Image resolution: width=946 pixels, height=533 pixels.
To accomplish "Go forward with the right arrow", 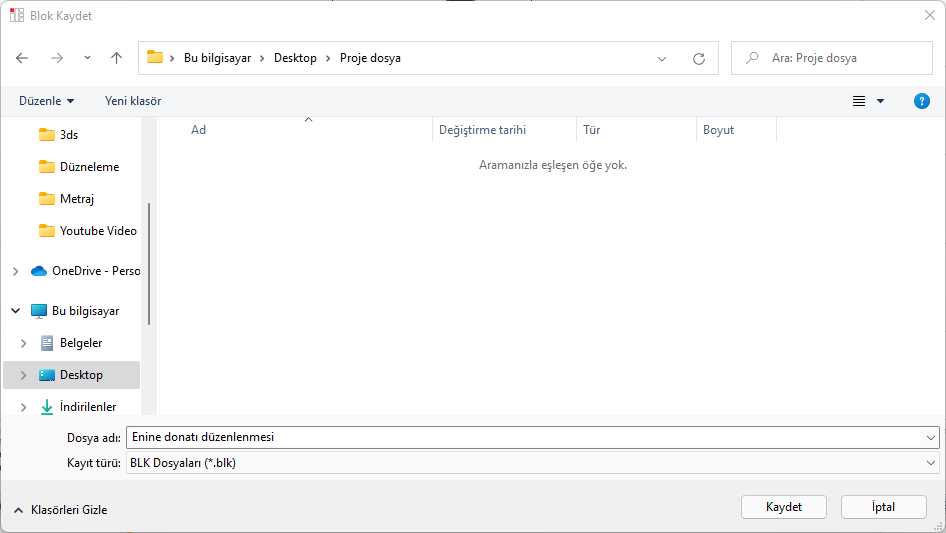I will coord(57,58).
